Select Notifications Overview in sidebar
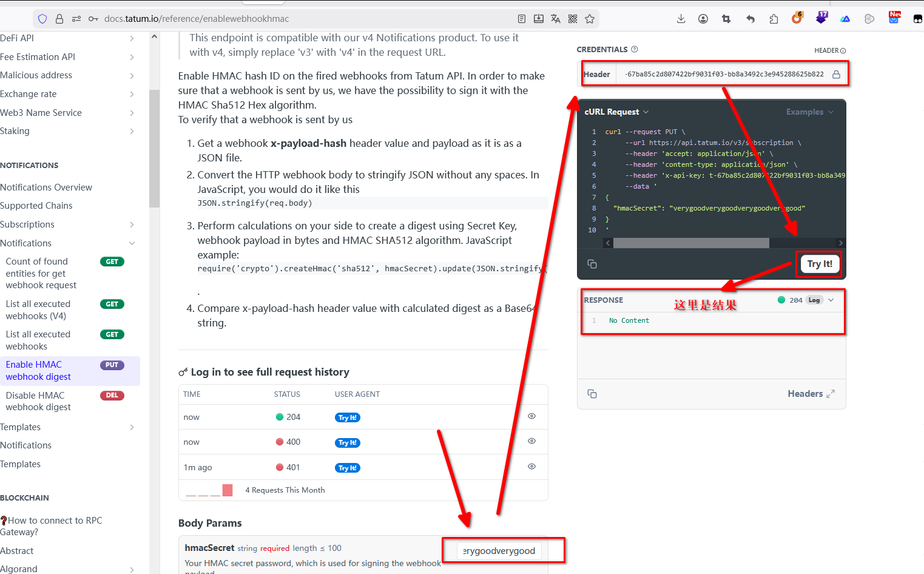 point(46,187)
